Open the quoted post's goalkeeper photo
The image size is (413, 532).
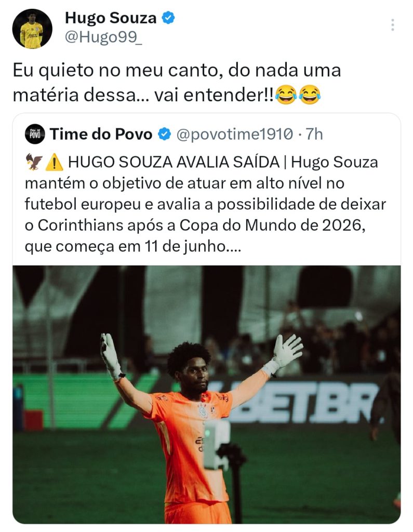tap(206, 395)
